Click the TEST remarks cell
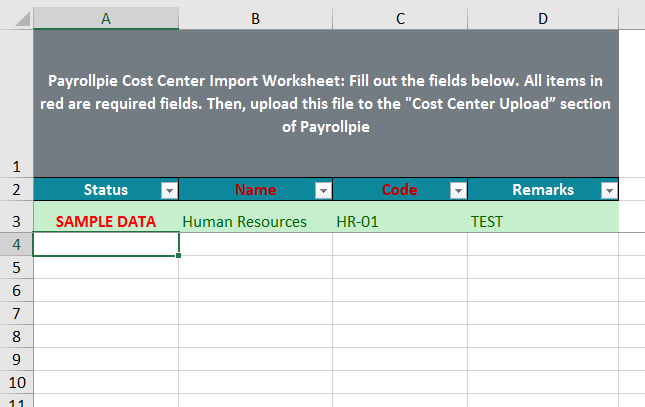645x407 pixels. 543,217
